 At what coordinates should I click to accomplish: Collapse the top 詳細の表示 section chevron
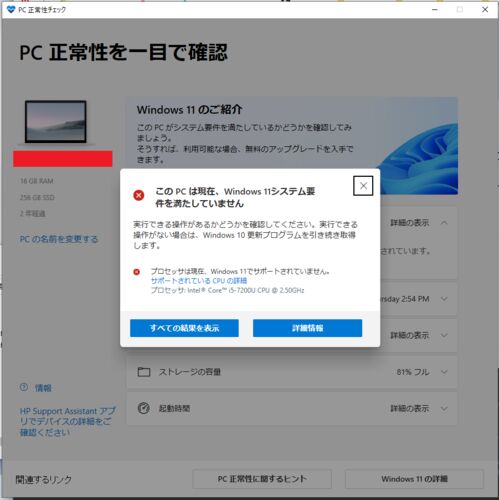tap(444, 223)
